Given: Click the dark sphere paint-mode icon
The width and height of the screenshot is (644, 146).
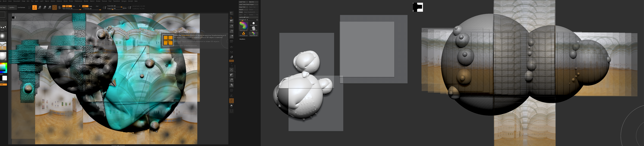Looking at the screenshot, I should coord(59,8).
